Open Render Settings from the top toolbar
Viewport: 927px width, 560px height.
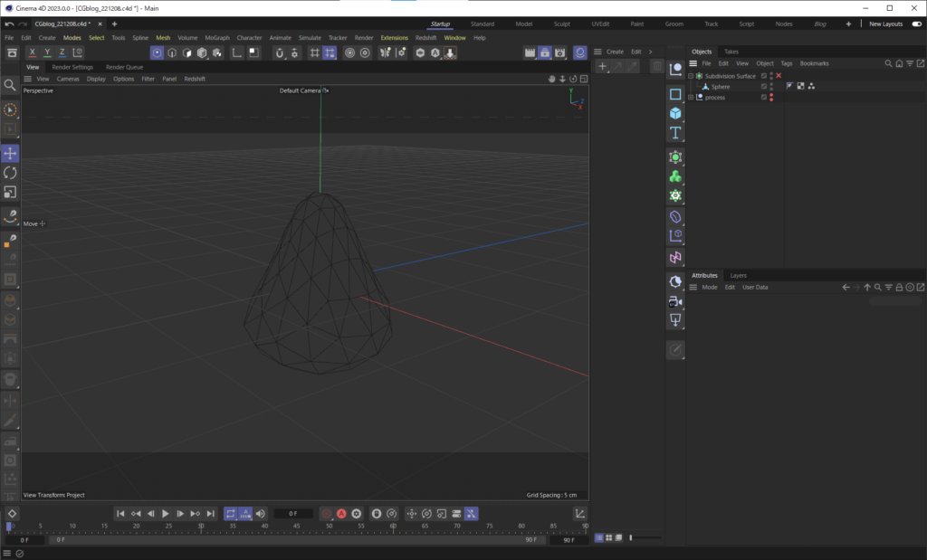pos(559,52)
